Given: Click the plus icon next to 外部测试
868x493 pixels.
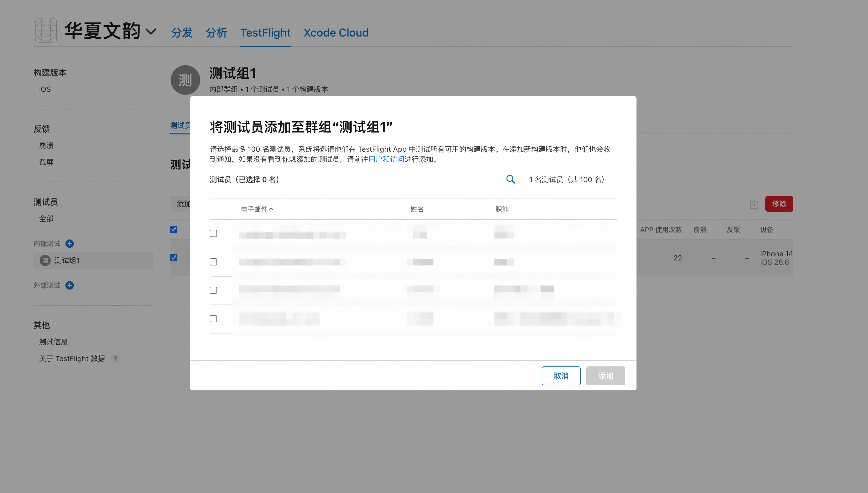Looking at the screenshot, I should coord(69,286).
